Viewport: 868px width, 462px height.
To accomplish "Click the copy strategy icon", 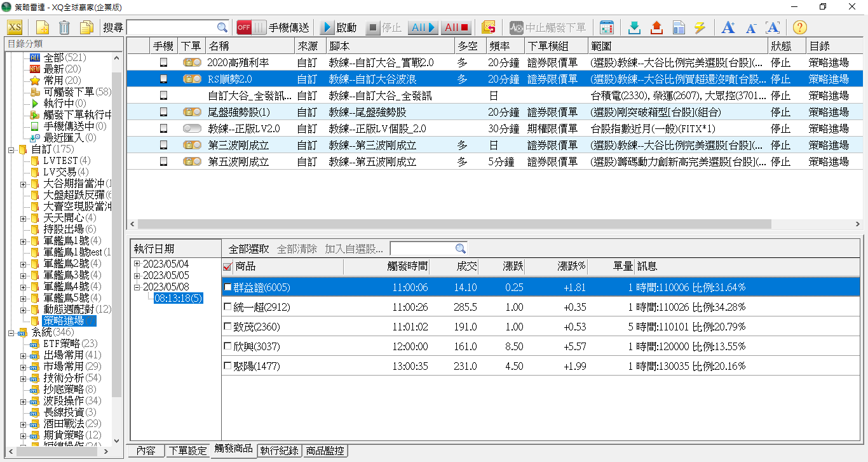I will [86, 27].
